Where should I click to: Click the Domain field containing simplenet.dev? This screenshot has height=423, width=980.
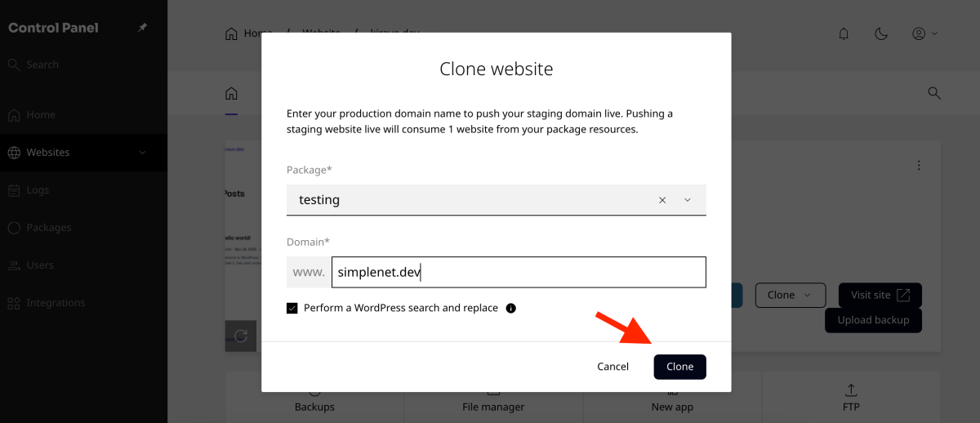coord(518,273)
